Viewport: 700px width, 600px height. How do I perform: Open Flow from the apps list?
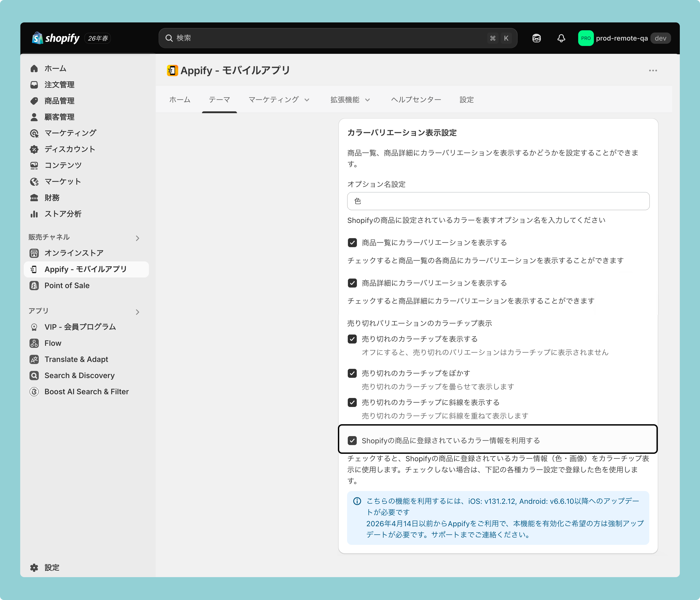[x=53, y=343]
